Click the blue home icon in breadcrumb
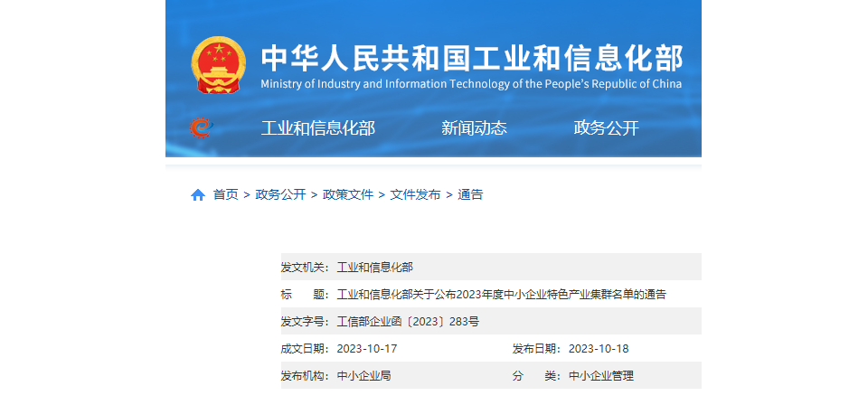This screenshot has height=405, width=868. [x=198, y=194]
